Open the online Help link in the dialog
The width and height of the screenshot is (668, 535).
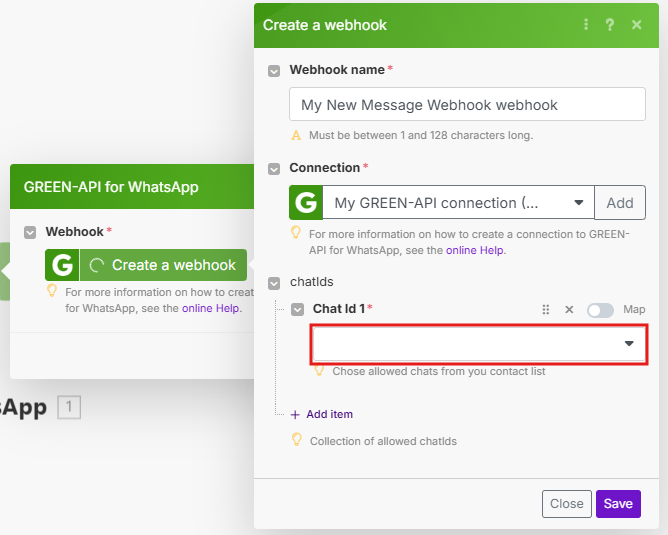[475, 250]
